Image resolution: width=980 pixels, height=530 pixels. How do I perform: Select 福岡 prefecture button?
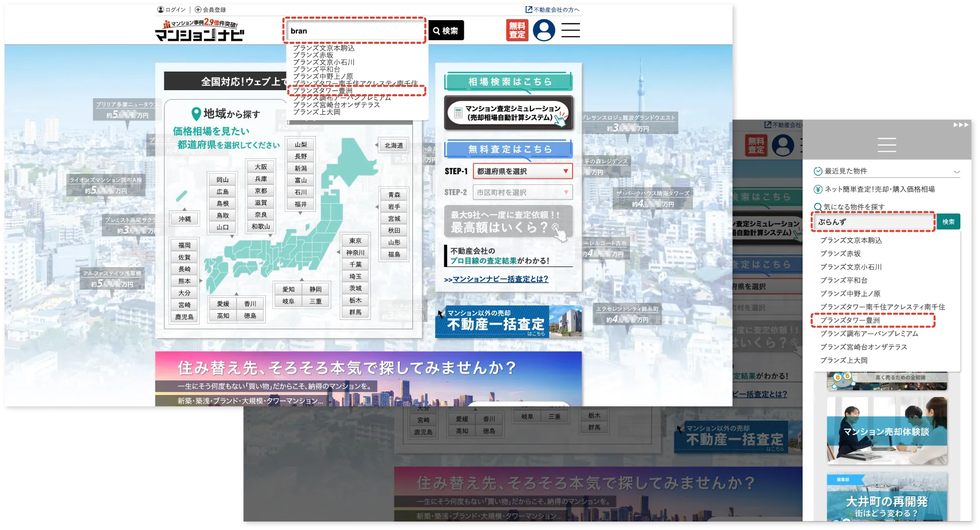click(184, 245)
